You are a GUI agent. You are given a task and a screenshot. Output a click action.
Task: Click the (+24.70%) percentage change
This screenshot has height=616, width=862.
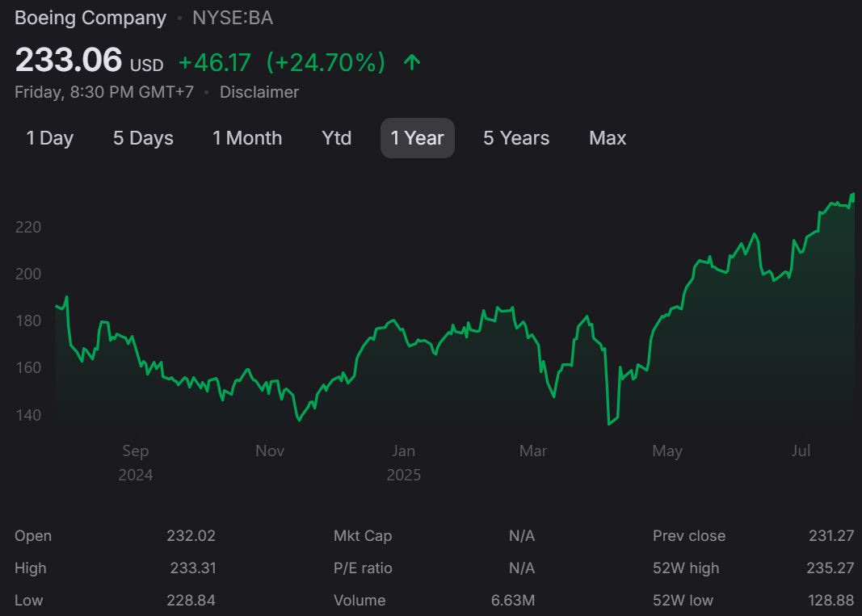coord(326,63)
